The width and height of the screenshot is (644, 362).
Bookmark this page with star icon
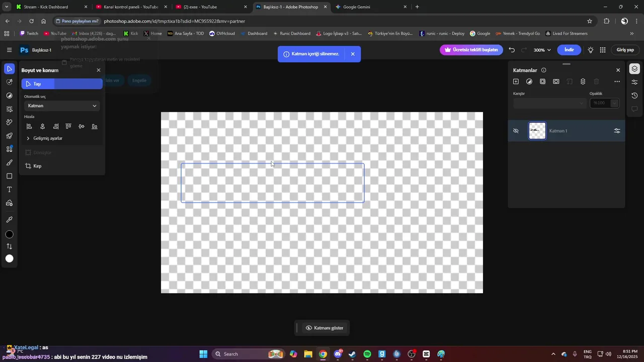[x=590, y=21]
